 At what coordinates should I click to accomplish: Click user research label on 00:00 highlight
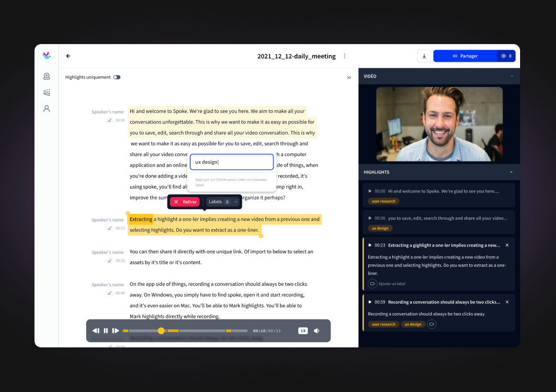pyautogui.click(x=383, y=202)
